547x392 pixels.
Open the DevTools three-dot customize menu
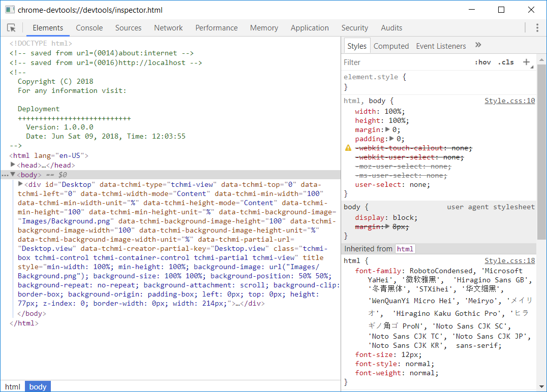coord(537,28)
